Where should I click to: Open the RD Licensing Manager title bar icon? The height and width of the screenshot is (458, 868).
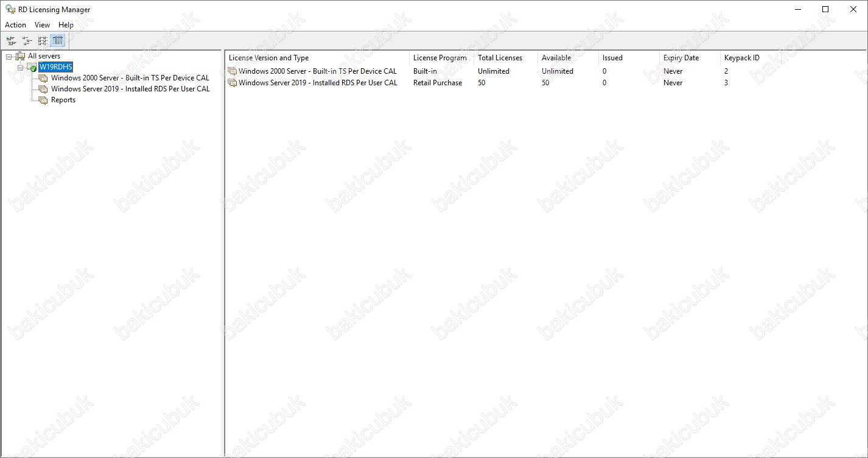10,9
